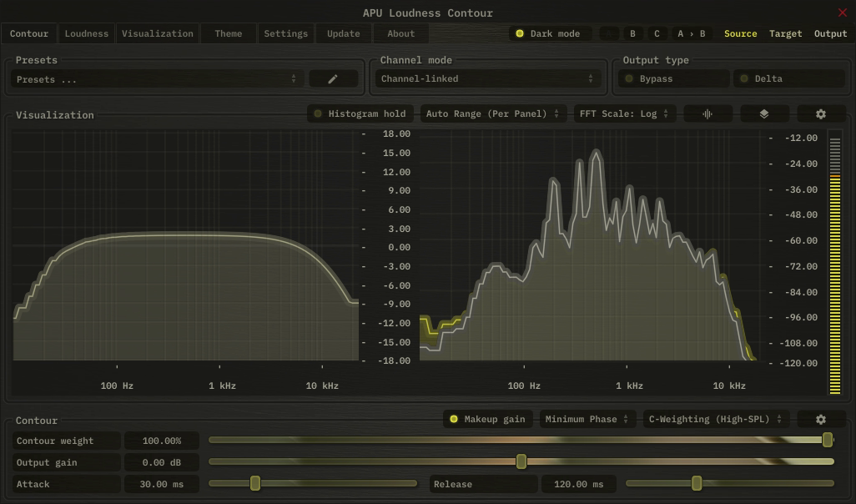Enable the Bypass output toggle
This screenshot has width=856, height=504.
click(673, 79)
